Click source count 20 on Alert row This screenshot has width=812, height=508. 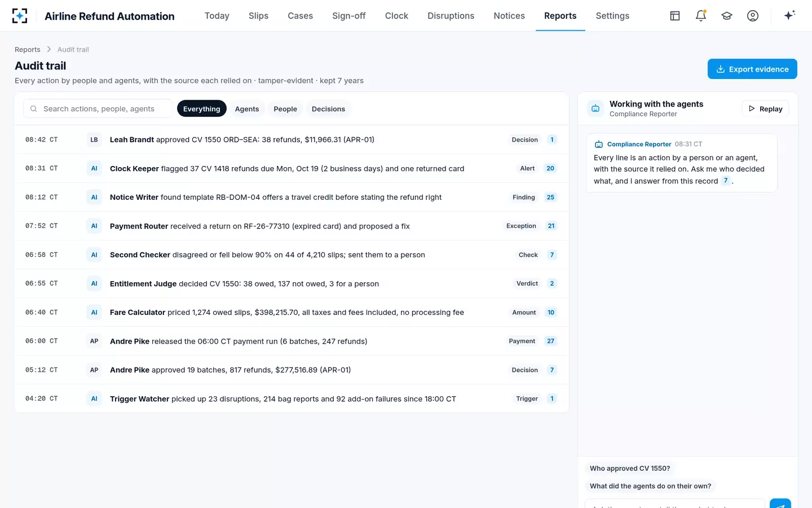click(550, 168)
